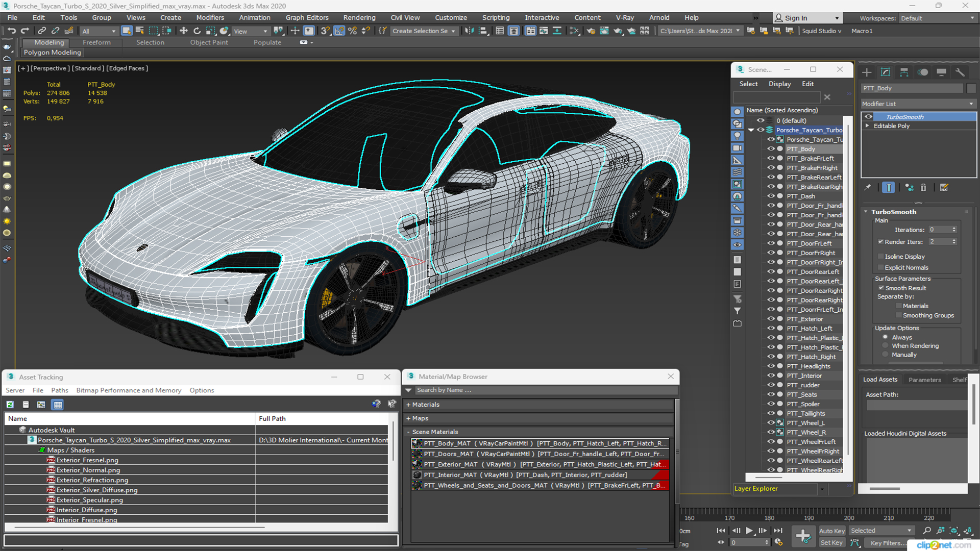
Task: Click the PTT_Body object color swatch
Action: (x=971, y=88)
